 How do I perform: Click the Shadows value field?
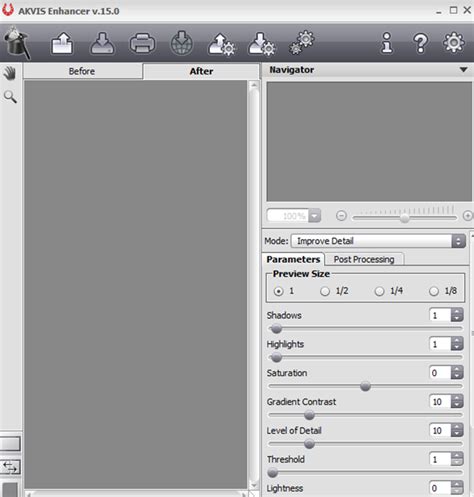440,315
